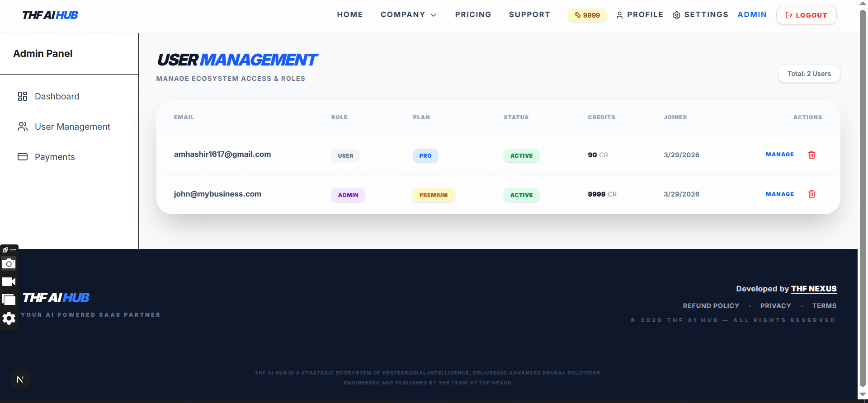The image size is (868, 403).
Task: Click the PREMIUM plan badge
Action: coord(433,195)
